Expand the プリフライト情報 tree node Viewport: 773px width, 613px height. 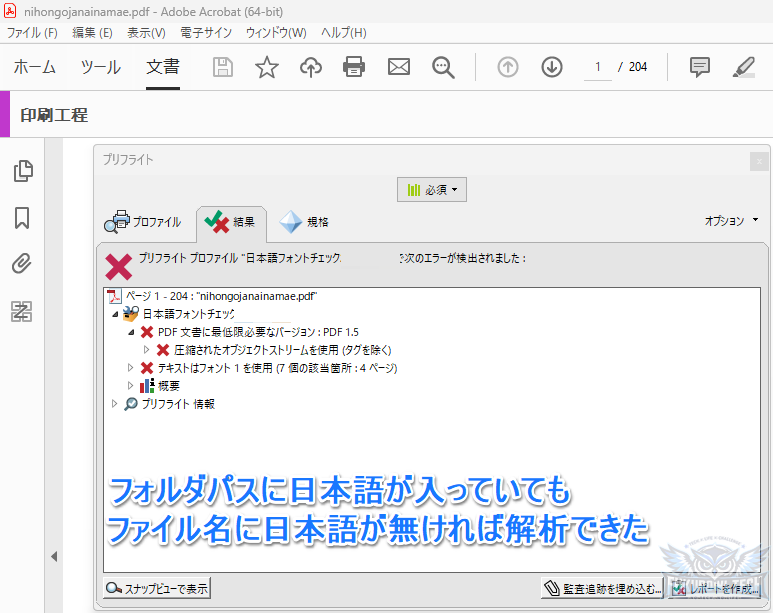pyautogui.click(x=114, y=403)
